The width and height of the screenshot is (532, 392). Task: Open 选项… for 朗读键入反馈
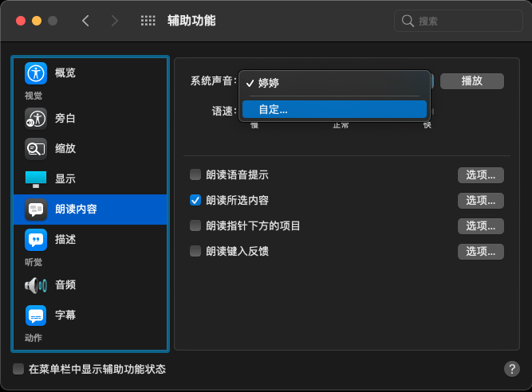tap(481, 252)
